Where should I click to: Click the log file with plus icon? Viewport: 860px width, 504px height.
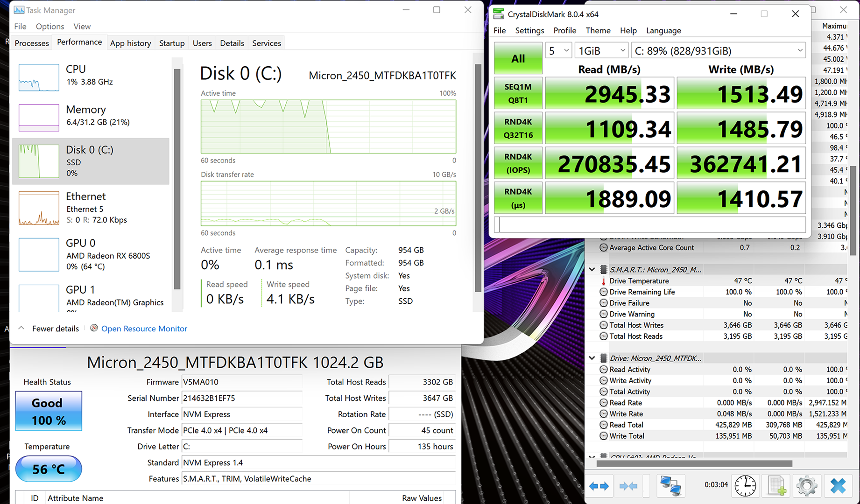coord(776,486)
